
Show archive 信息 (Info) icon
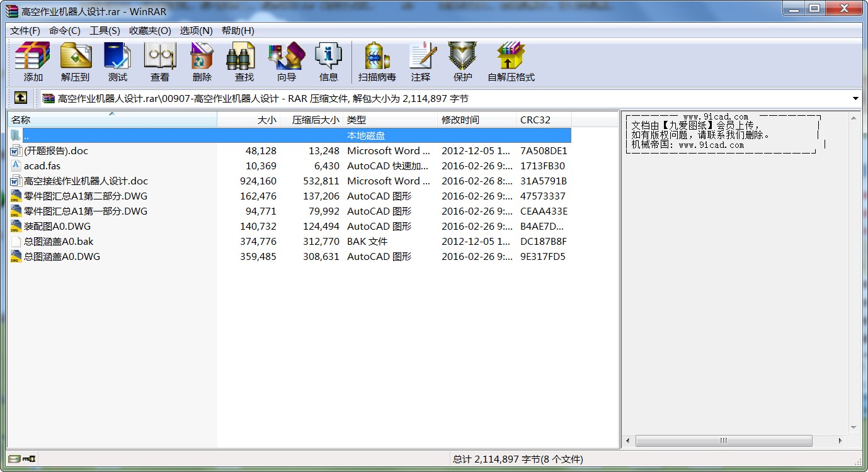coord(328,62)
